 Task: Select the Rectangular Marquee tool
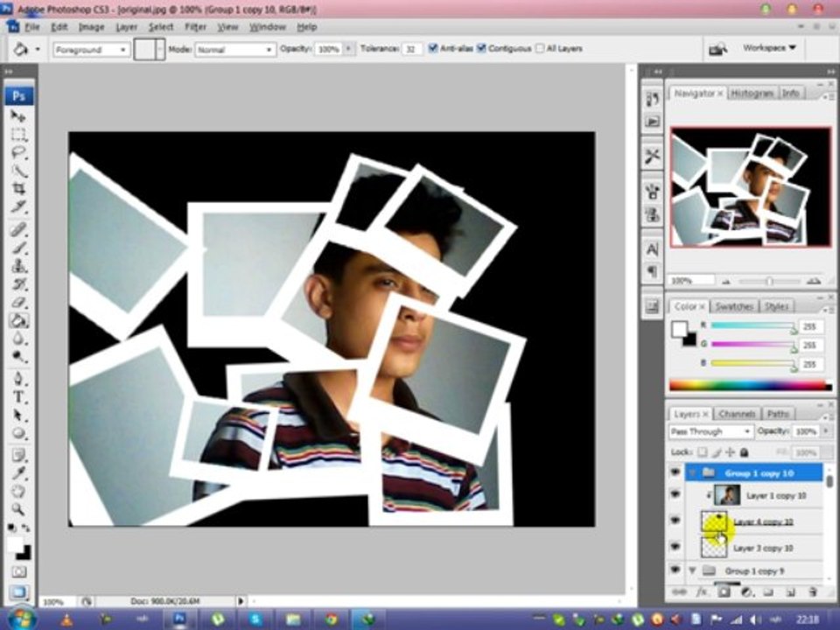(18, 135)
